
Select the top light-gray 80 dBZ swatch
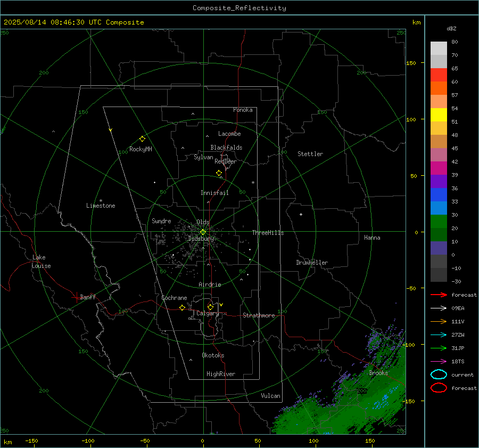coord(439,48)
